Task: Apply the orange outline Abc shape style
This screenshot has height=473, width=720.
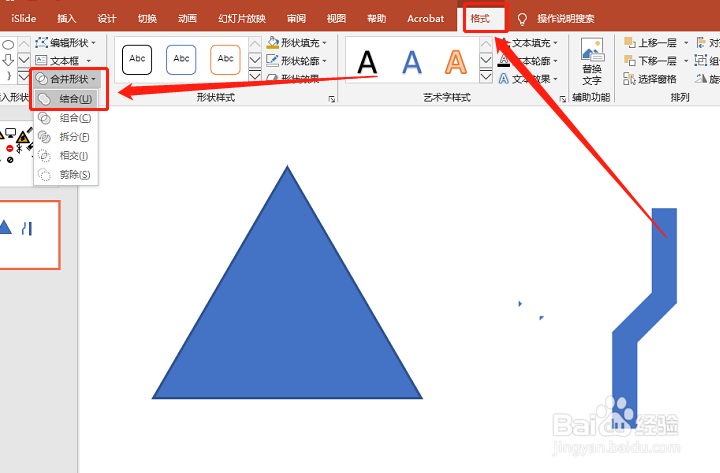Action: coord(225,60)
